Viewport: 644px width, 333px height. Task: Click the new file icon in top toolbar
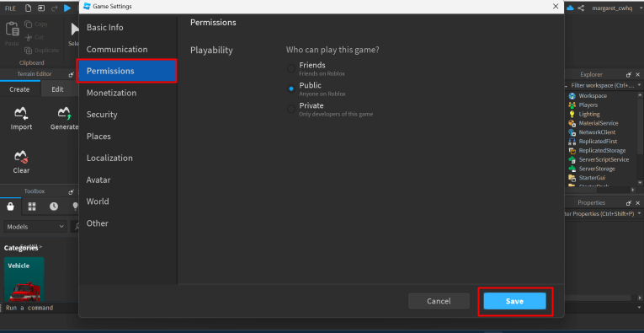pos(28,8)
